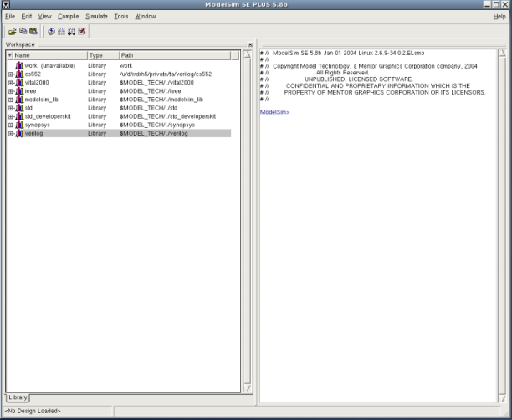Open the Edit menu

(27, 17)
